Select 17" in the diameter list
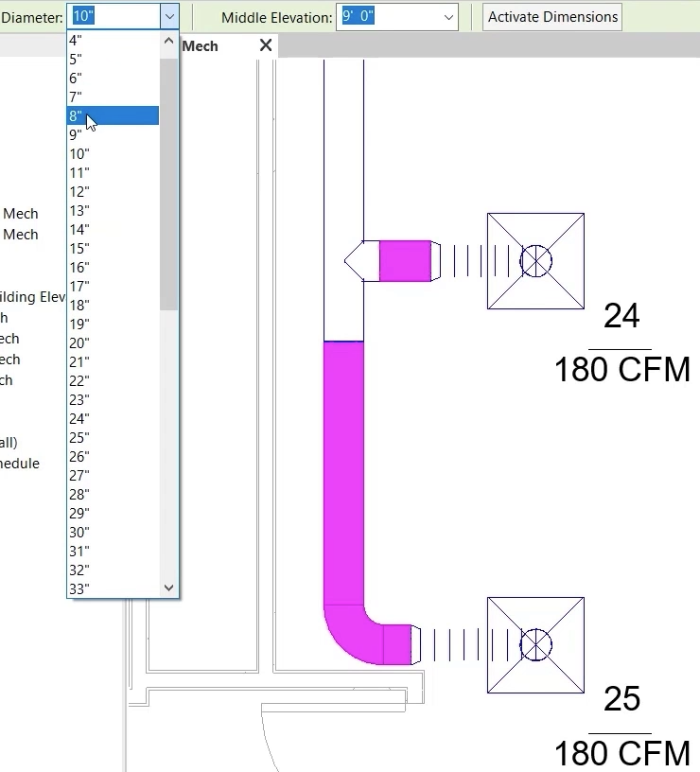The width and height of the screenshot is (700, 772). coord(113,286)
